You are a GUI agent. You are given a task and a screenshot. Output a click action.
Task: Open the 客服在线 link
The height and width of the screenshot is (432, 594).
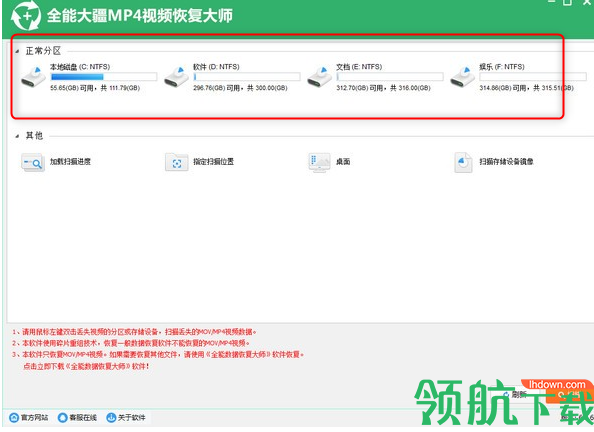pyautogui.click(x=83, y=418)
